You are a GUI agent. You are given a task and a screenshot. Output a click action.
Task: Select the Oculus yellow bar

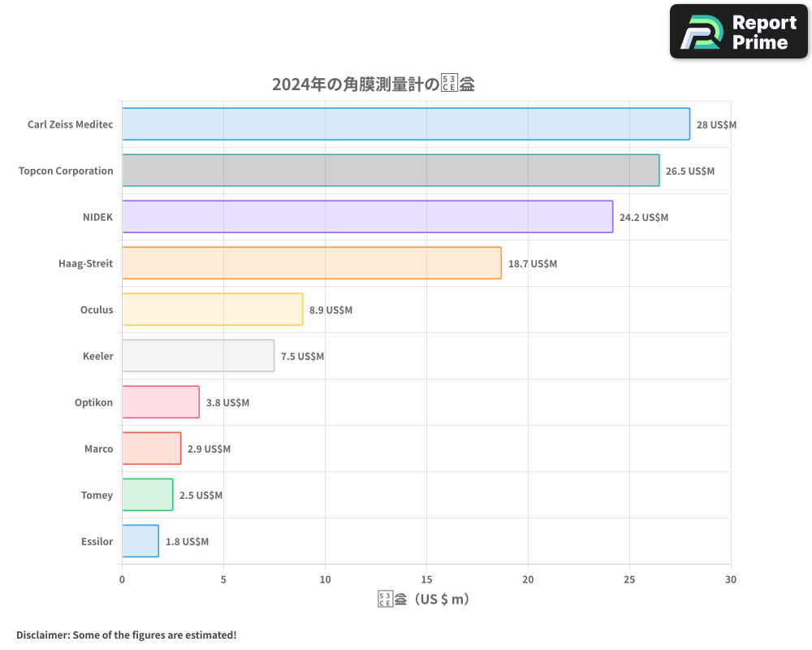point(211,310)
